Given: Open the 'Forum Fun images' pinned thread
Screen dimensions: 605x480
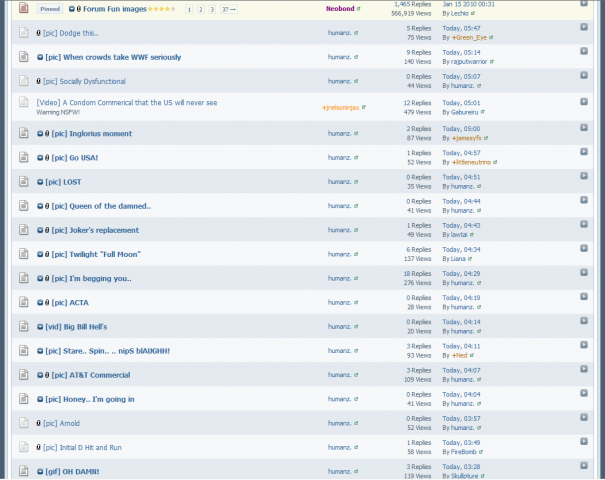Looking at the screenshot, I should point(115,9).
